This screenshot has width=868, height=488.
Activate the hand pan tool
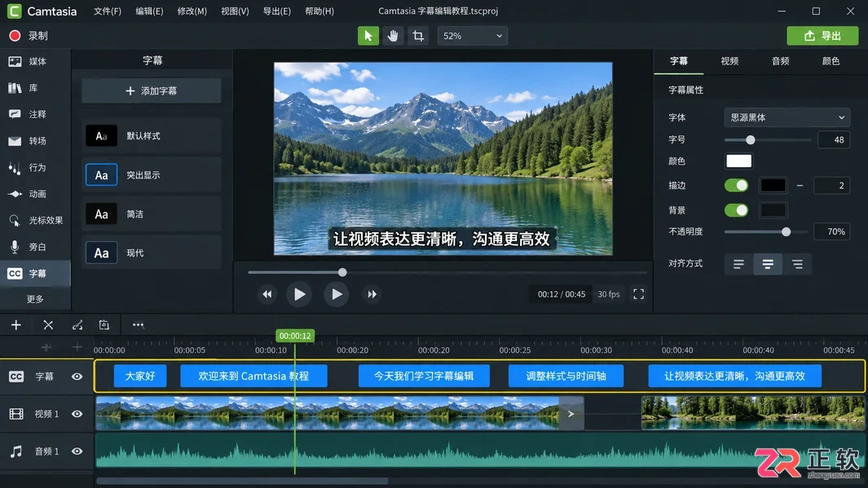coord(393,36)
